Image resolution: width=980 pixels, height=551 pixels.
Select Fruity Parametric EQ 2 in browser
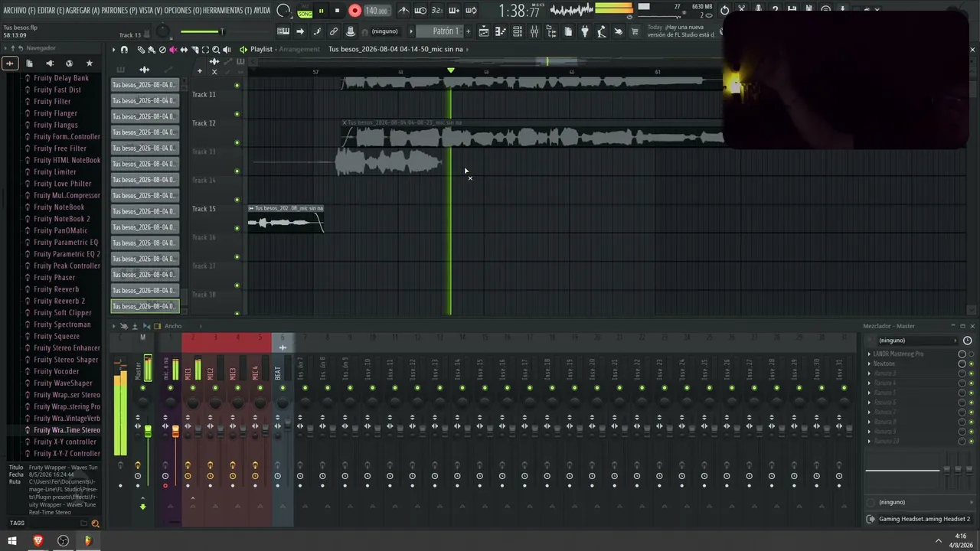67,254
